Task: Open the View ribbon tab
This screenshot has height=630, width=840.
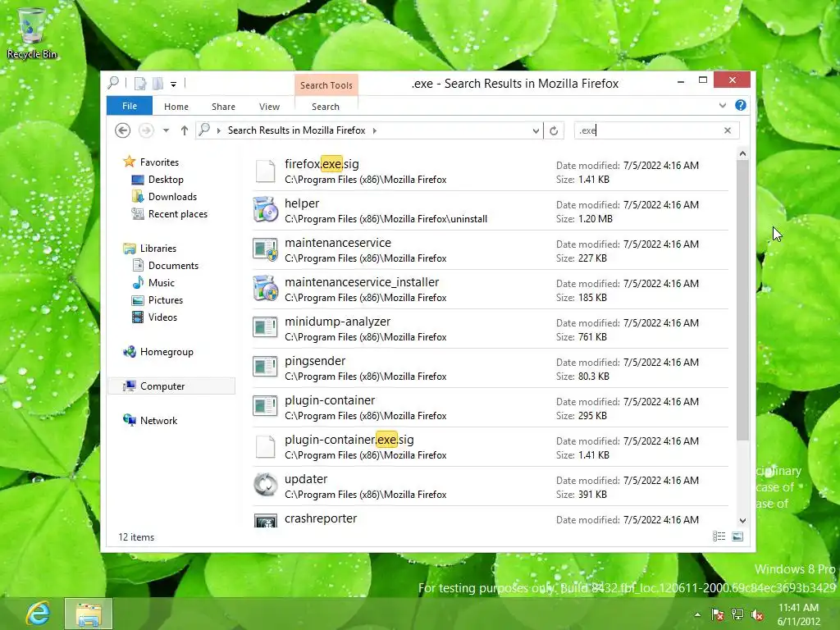Action: click(x=269, y=107)
